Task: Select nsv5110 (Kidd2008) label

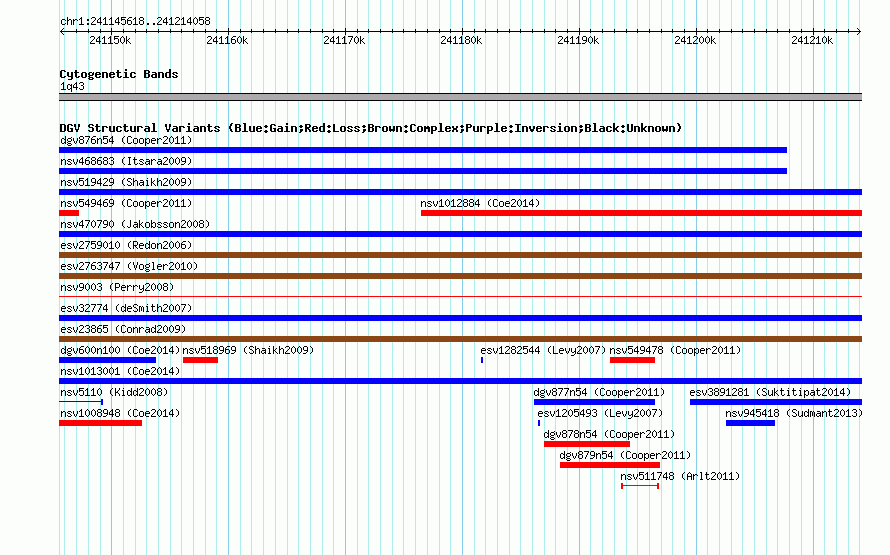Action: (114, 392)
